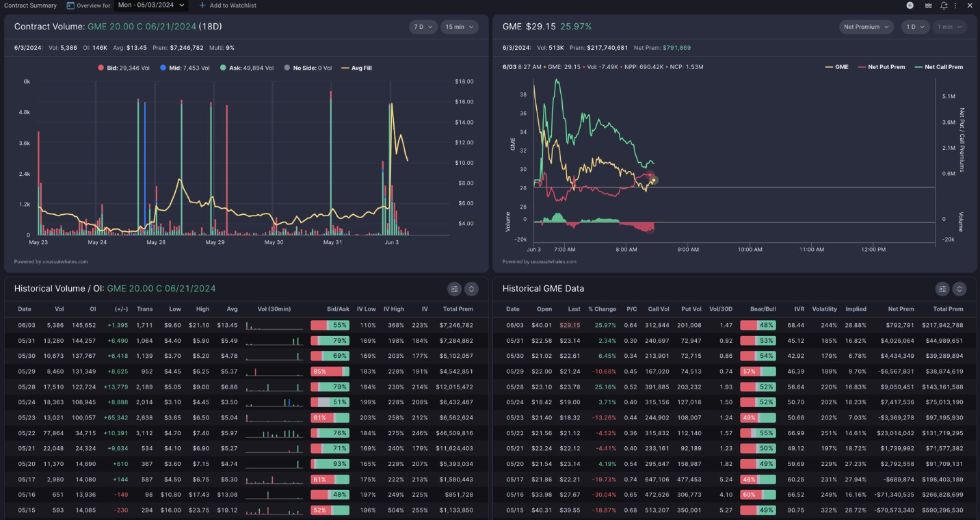
Task: Toggle the Ask volume series in legend
Action: [x=247, y=68]
